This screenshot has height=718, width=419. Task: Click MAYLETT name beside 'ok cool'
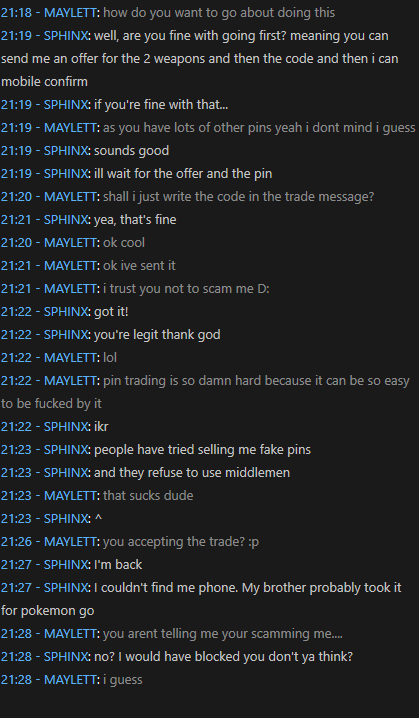[x=70, y=243]
